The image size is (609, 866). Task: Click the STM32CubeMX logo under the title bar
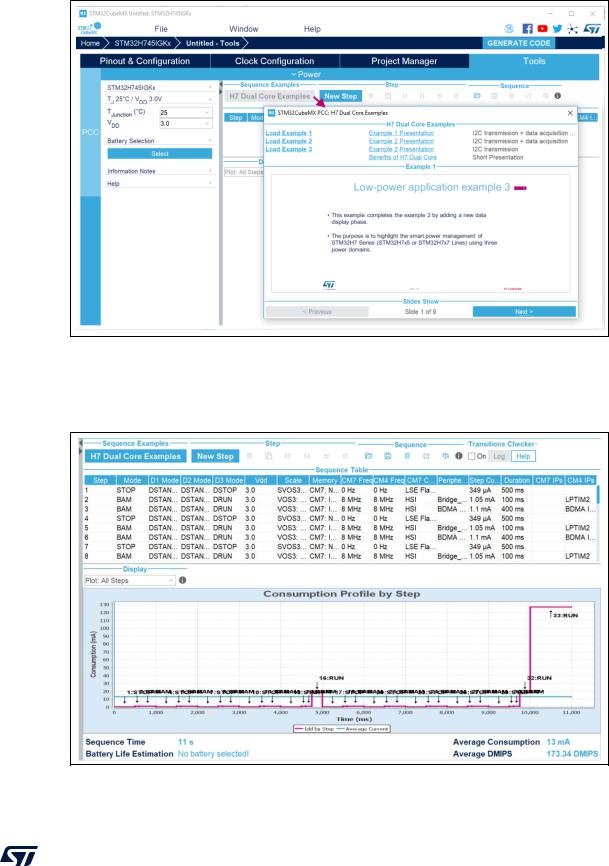point(89,29)
